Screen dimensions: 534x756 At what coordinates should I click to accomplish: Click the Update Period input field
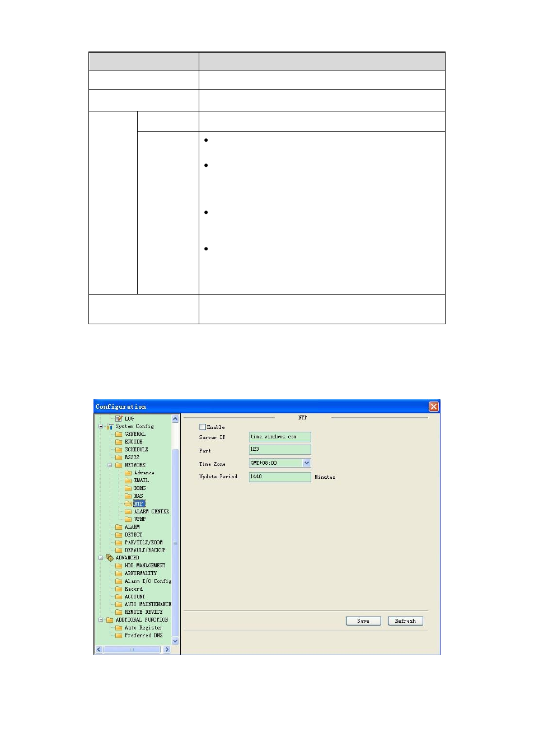tap(280, 477)
